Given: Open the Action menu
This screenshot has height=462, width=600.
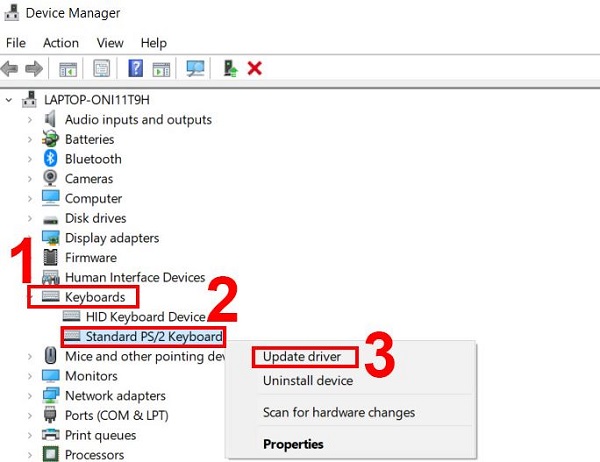Looking at the screenshot, I should pyautogui.click(x=60, y=43).
